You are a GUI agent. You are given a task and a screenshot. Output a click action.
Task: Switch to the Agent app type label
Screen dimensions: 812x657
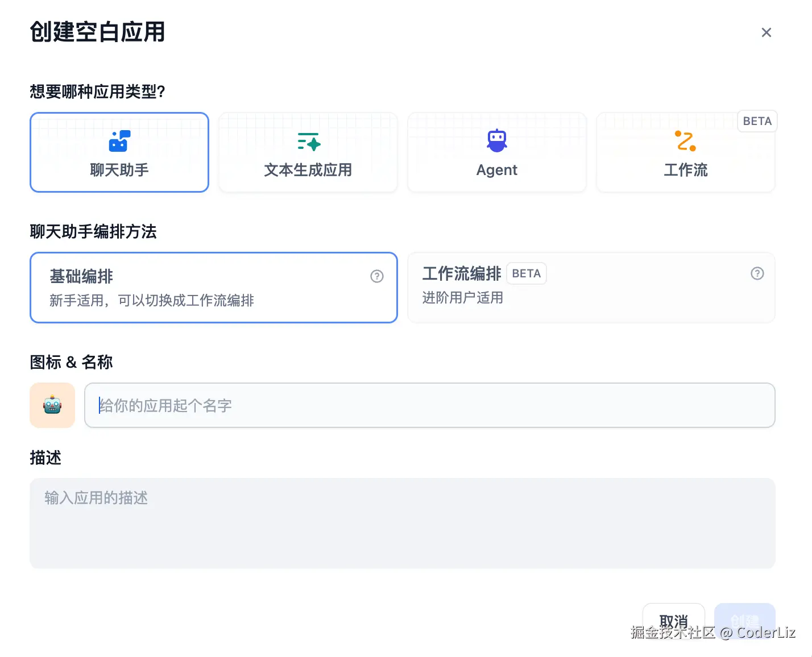pyautogui.click(x=496, y=170)
